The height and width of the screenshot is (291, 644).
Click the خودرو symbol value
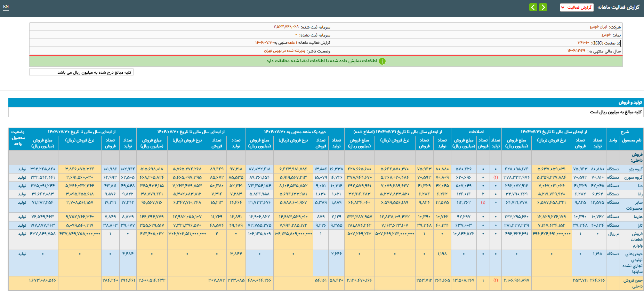point(606,35)
